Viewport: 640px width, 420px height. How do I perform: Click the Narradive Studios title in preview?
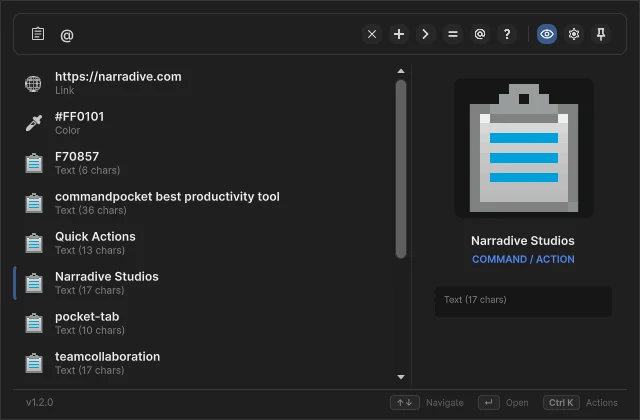(x=523, y=241)
